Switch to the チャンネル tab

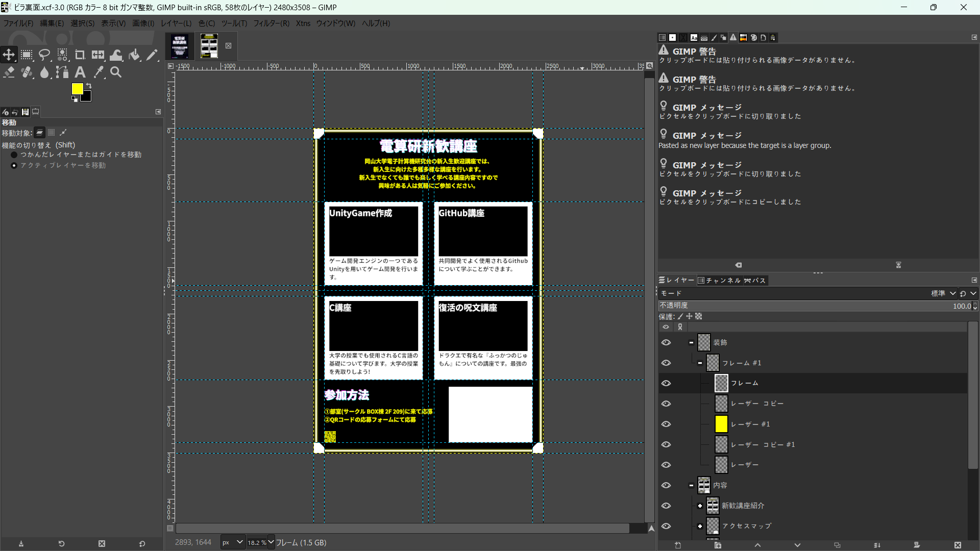tap(719, 280)
